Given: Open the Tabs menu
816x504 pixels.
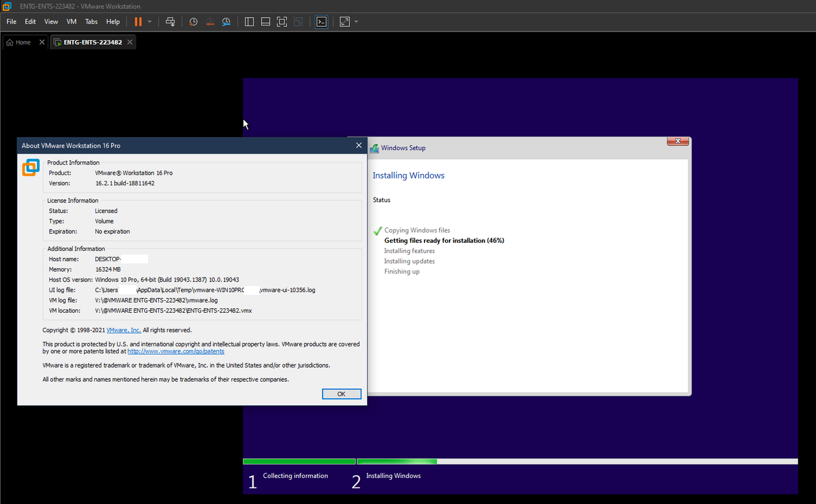Looking at the screenshot, I should (x=91, y=22).
